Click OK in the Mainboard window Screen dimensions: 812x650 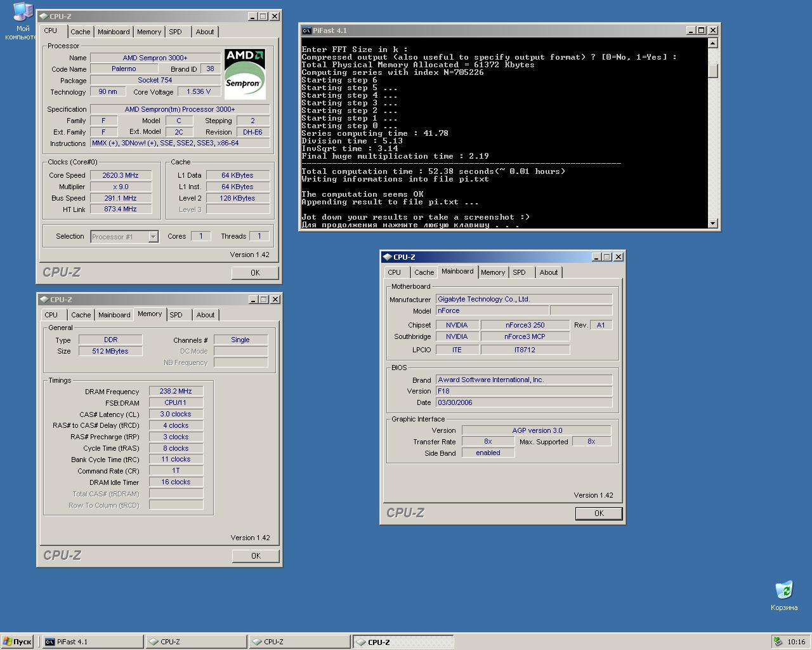point(599,514)
